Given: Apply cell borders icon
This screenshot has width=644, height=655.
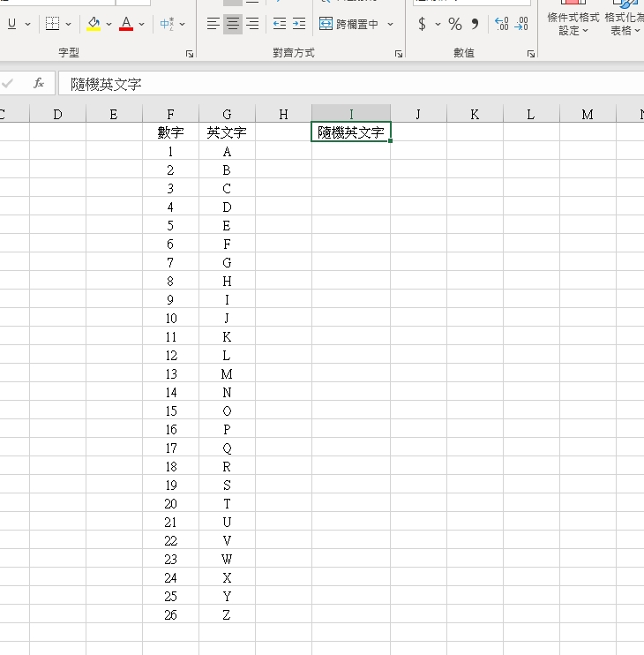Looking at the screenshot, I should click(52, 24).
